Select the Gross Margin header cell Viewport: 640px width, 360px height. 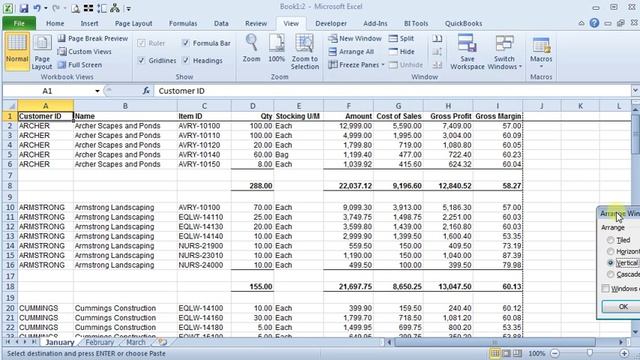[x=498, y=116]
